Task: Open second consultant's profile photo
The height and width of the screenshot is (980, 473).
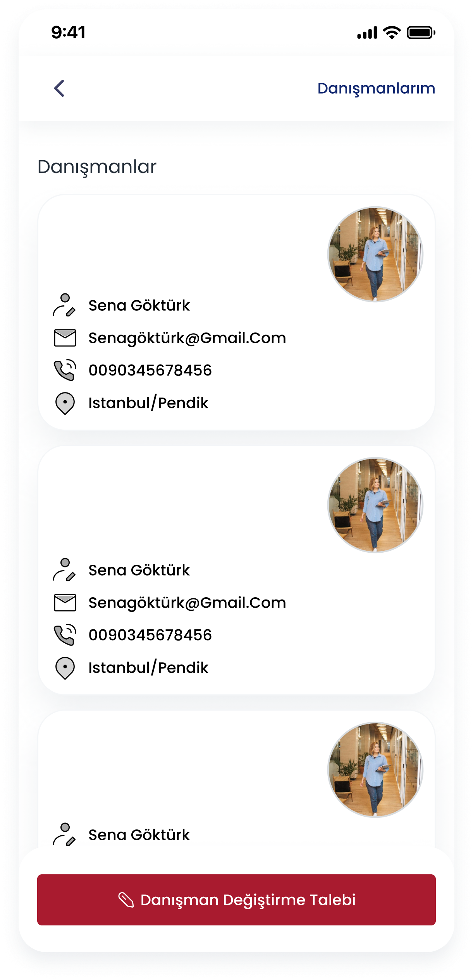Action: (x=375, y=505)
